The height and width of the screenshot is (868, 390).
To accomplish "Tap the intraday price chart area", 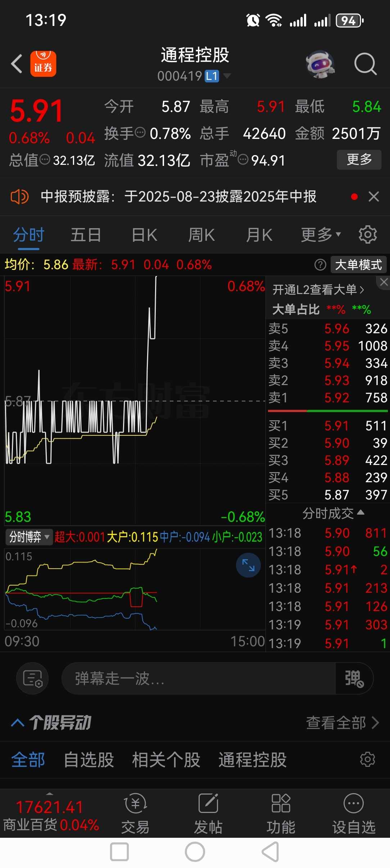I will (x=135, y=400).
